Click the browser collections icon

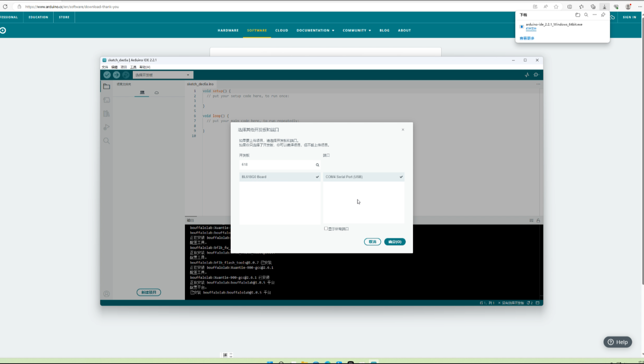pyautogui.click(x=593, y=7)
